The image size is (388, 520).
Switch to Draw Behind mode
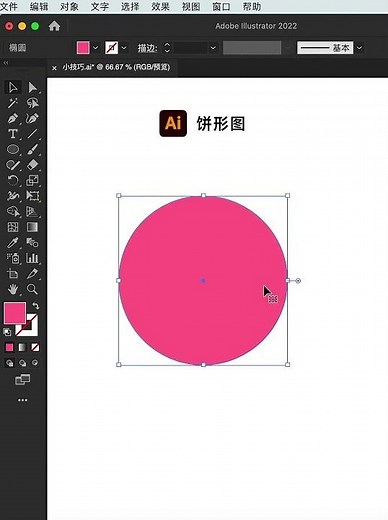pyautogui.click(x=22, y=363)
